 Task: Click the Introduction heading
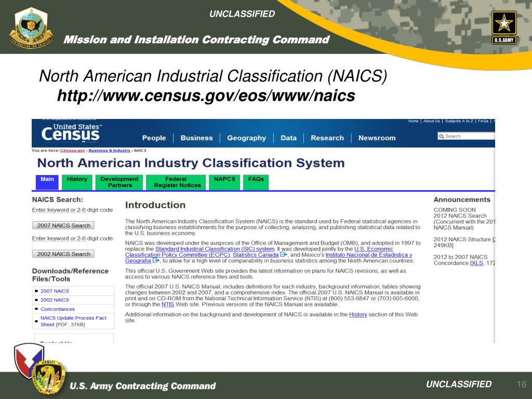click(x=155, y=205)
